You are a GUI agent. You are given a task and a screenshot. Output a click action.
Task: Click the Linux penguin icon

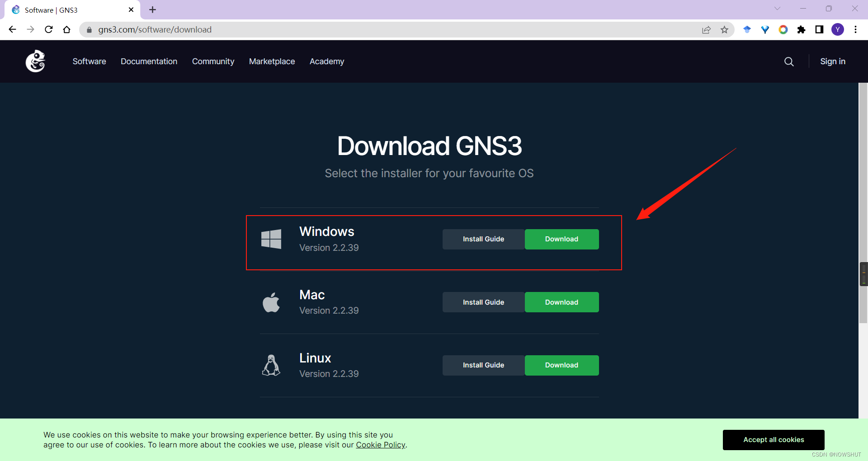click(271, 365)
